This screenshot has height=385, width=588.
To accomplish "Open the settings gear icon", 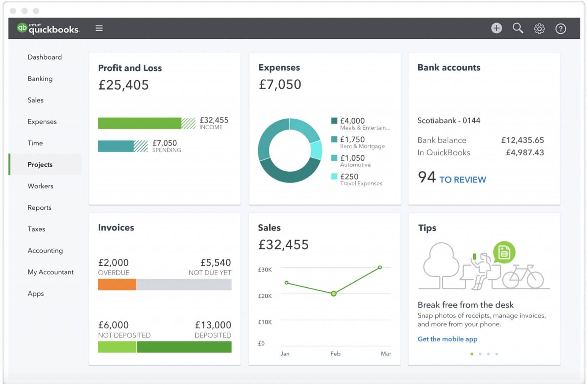I will click(x=539, y=28).
